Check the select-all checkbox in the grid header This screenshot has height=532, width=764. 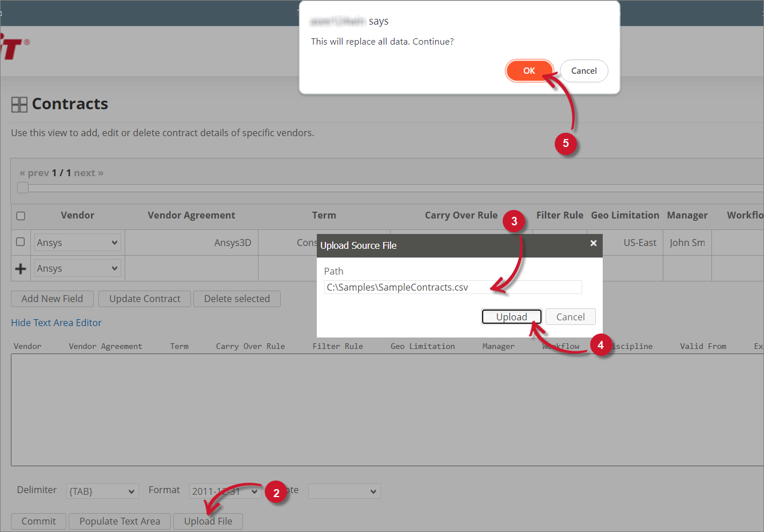point(21,216)
